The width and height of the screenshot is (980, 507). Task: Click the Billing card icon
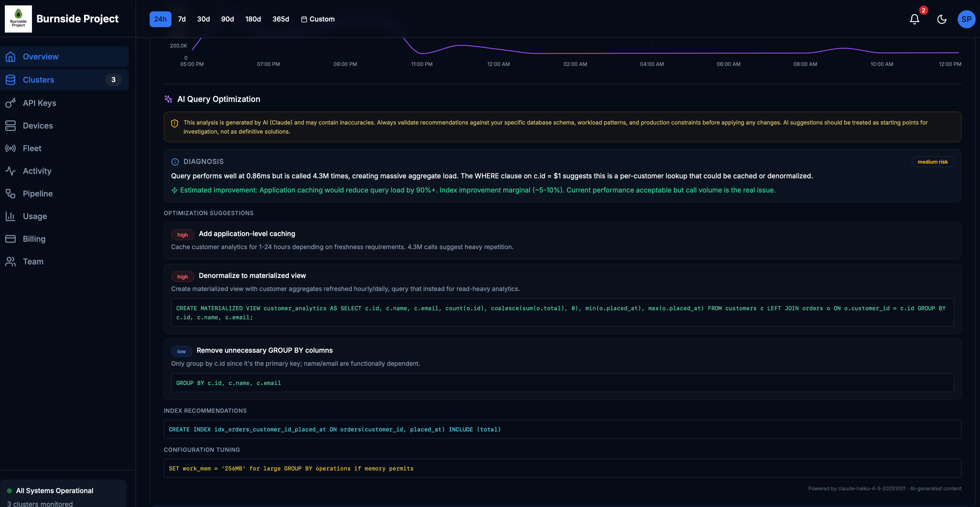coord(10,239)
